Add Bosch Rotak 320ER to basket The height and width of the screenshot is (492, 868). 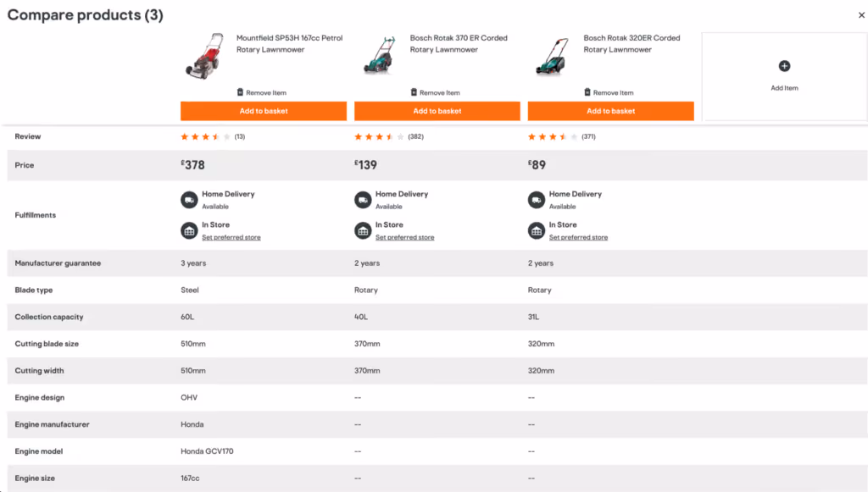tap(610, 111)
